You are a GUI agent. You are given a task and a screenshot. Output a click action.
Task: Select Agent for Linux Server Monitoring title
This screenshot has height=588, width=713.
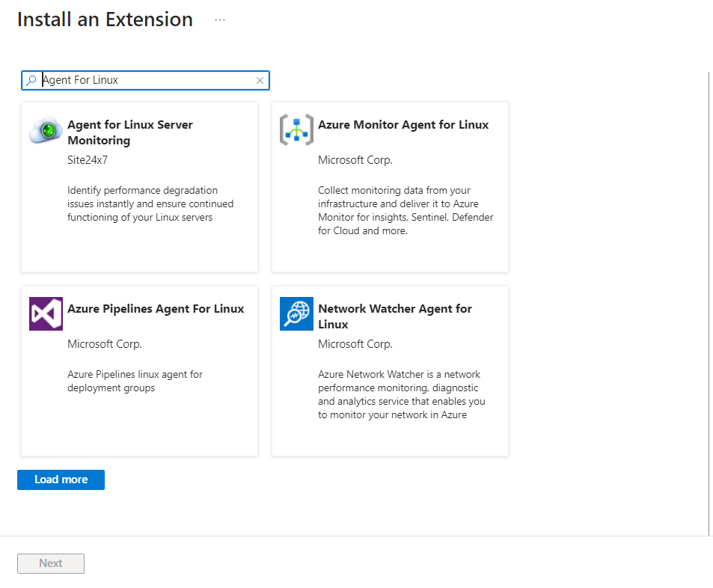coord(130,132)
